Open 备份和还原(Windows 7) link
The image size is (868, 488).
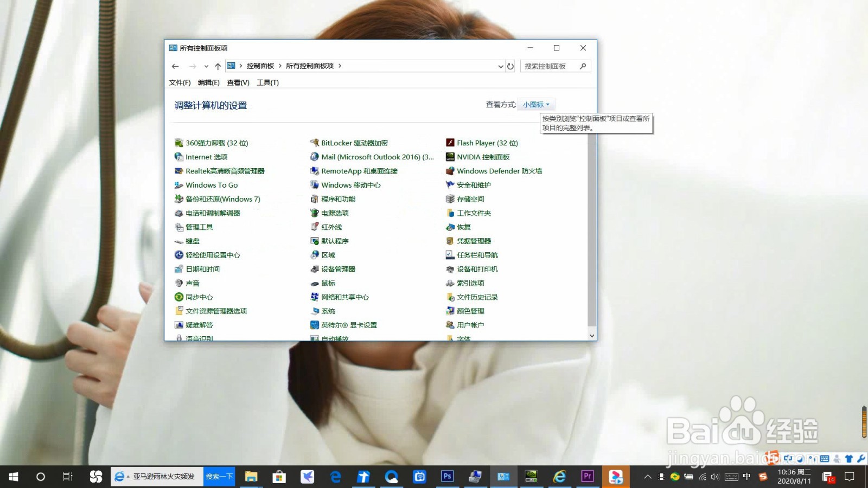pos(223,199)
